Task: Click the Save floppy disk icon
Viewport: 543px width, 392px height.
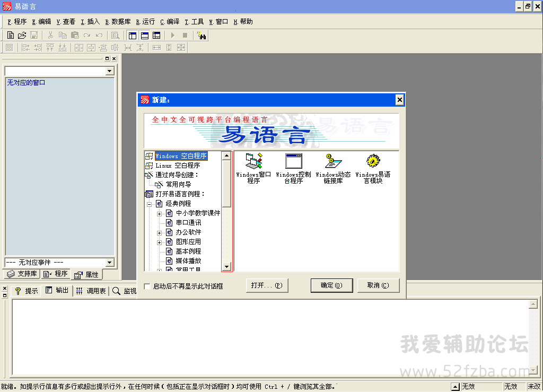Action: [34, 36]
